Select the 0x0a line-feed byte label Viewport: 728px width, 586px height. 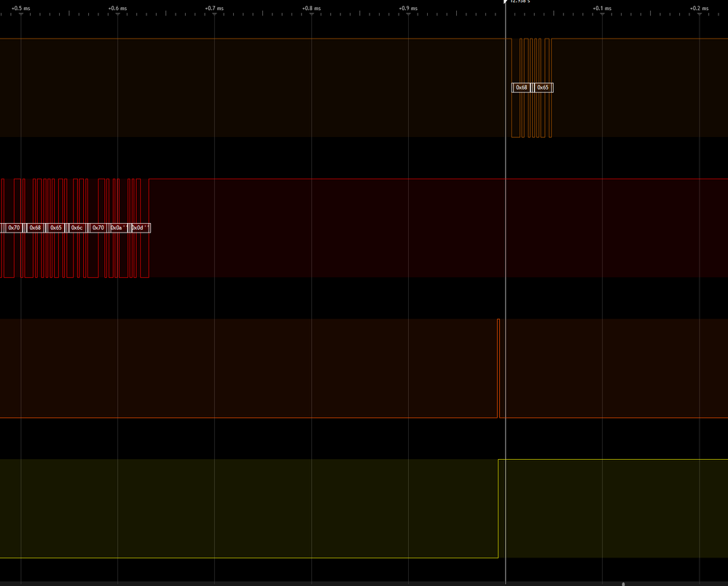[x=117, y=227]
